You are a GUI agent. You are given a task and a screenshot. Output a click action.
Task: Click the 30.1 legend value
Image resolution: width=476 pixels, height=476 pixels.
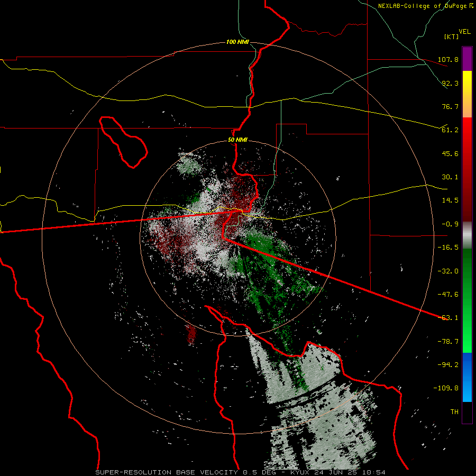click(450, 177)
